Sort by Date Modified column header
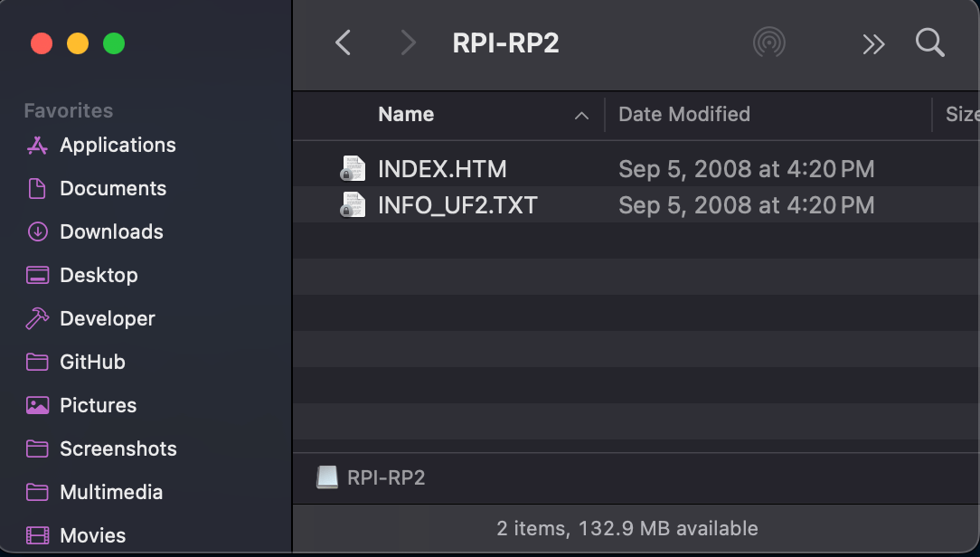Screen dimensions: 980x557 coord(683,115)
